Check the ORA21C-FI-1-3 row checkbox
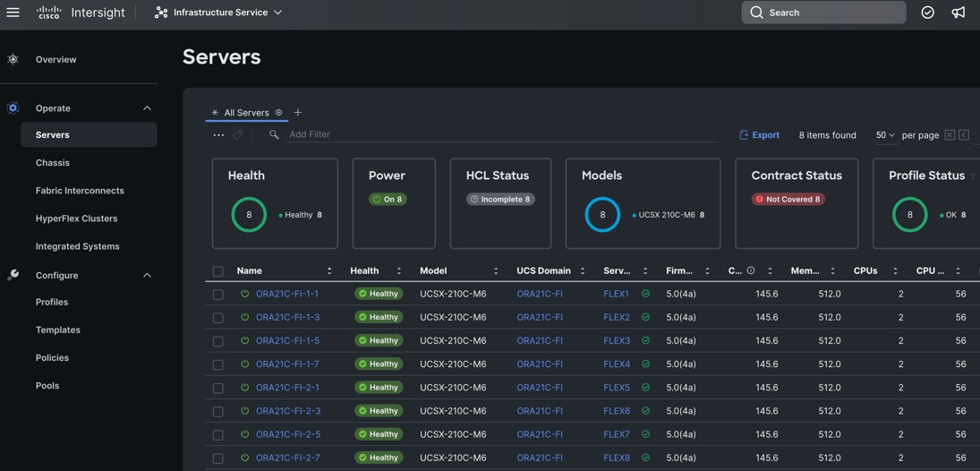Image resolution: width=980 pixels, height=471 pixels. [217, 318]
